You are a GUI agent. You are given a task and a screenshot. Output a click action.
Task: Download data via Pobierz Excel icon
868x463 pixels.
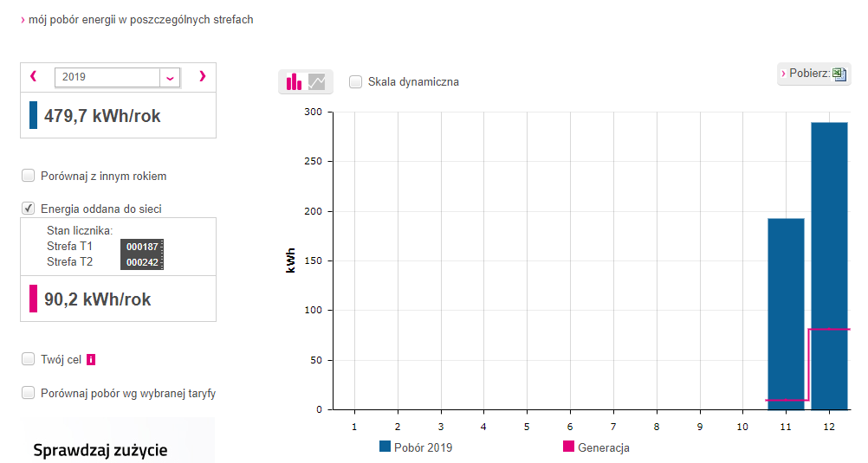839,74
